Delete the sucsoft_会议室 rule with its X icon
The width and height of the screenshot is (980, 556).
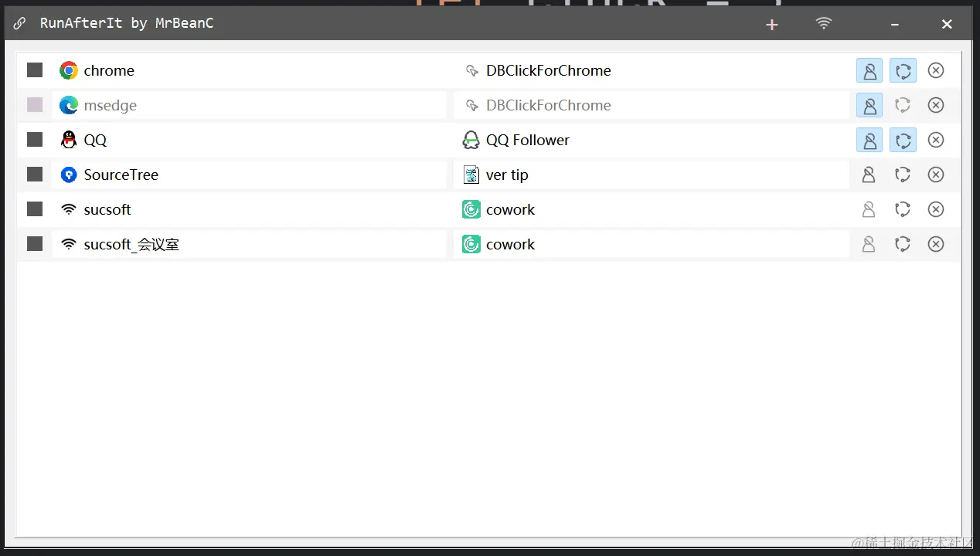(x=936, y=244)
